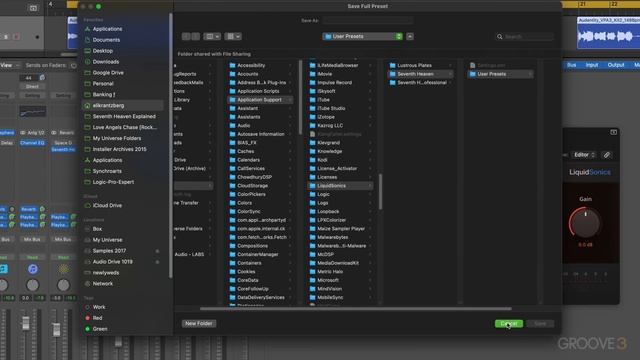Click the link icon beside Editor
This screenshot has width=640, height=360.
point(607,155)
